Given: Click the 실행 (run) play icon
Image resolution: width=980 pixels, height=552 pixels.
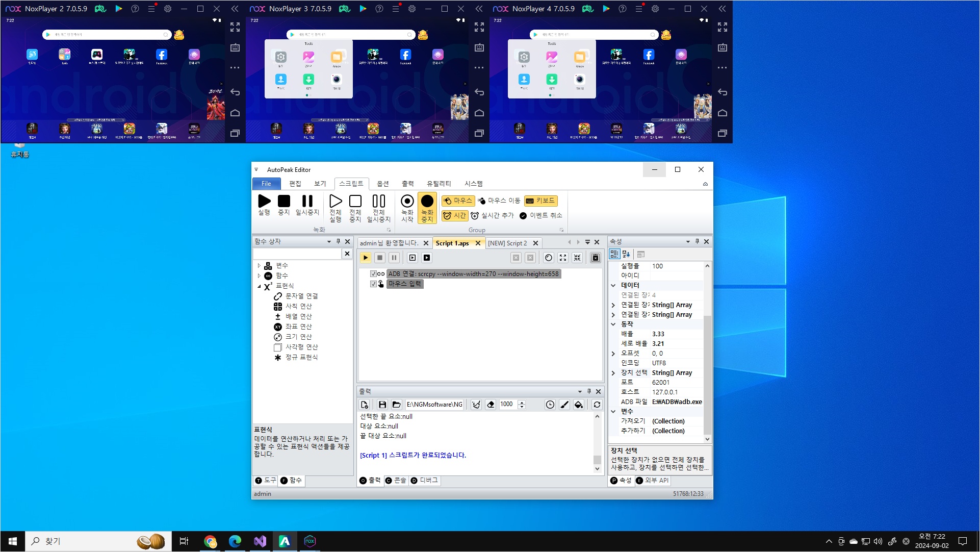Looking at the screenshot, I should click(x=264, y=202).
